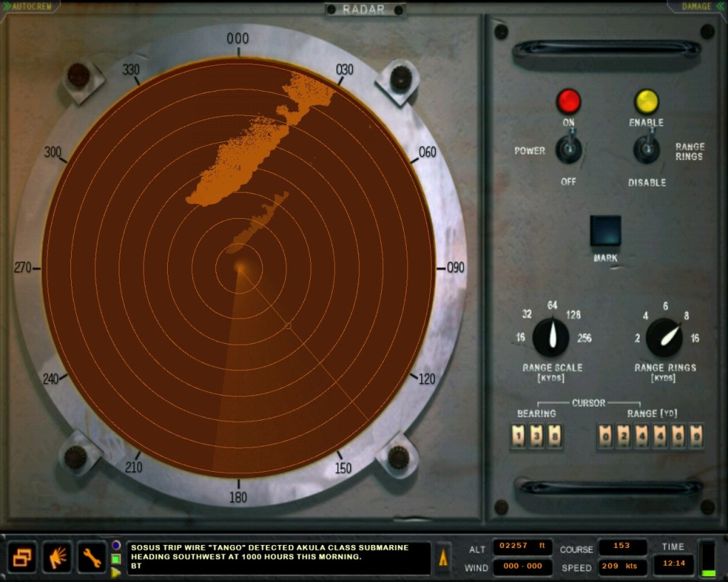
Task: Set range rings spacing to 4 kyds
Action: point(646,316)
